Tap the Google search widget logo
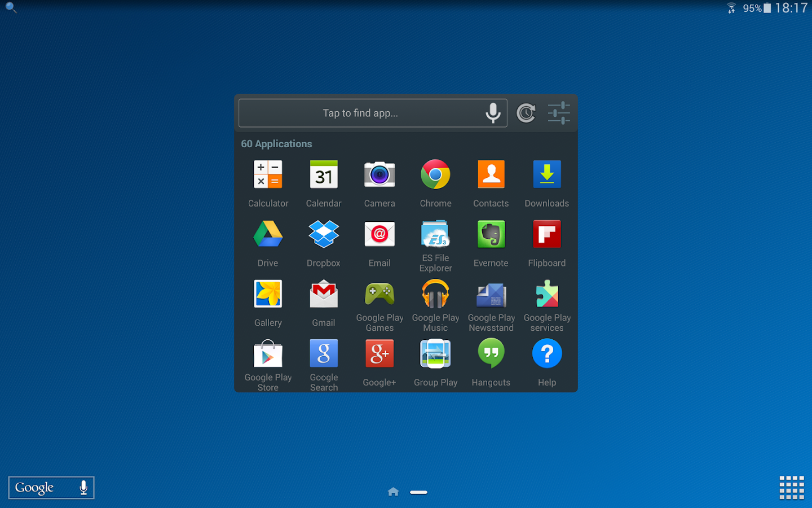 tap(34, 488)
